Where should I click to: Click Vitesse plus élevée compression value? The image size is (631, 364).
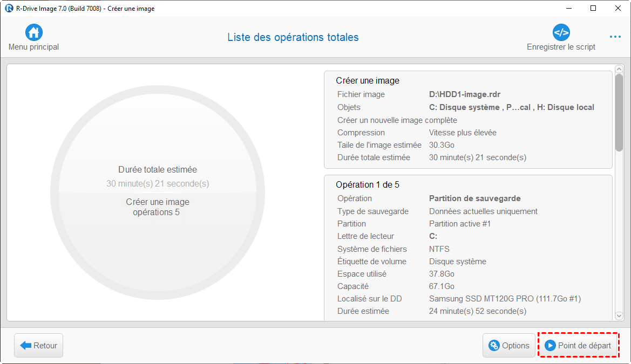point(463,133)
